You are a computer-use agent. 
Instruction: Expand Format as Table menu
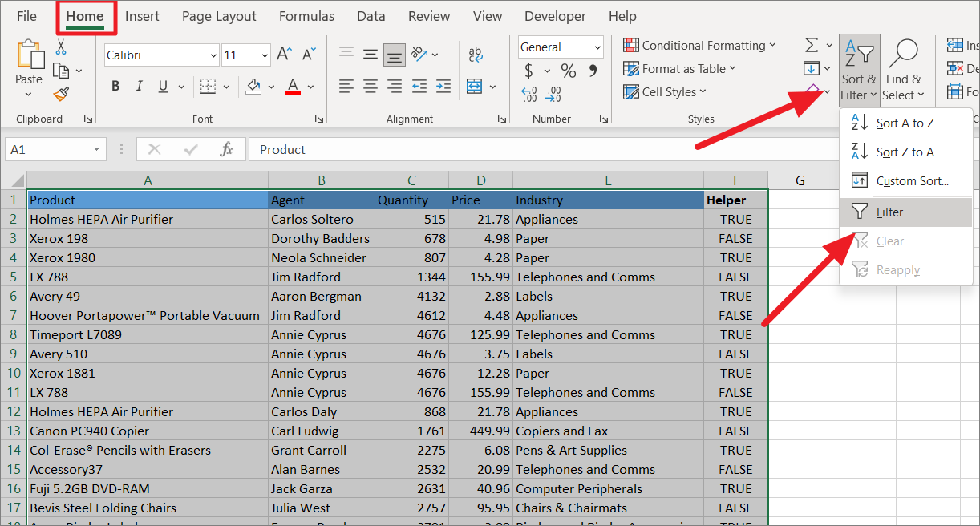pos(679,69)
